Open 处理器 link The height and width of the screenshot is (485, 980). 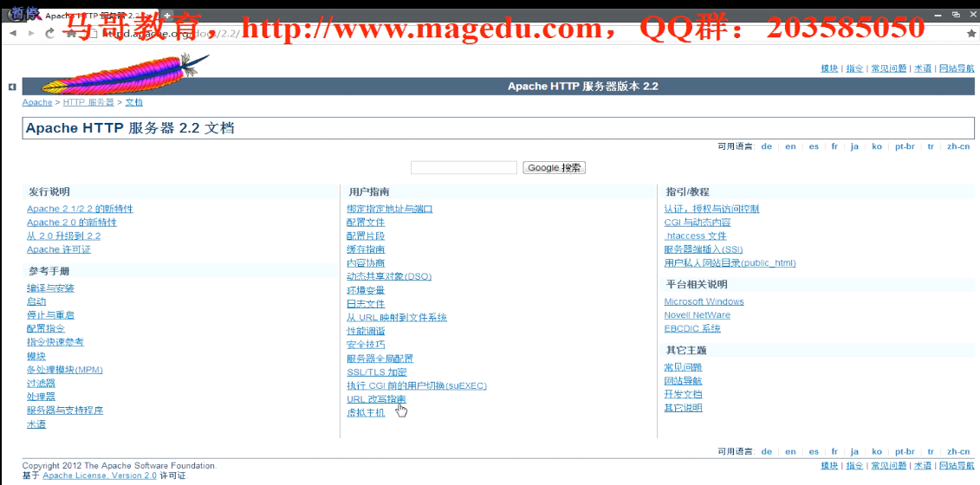click(x=42, y=397)
